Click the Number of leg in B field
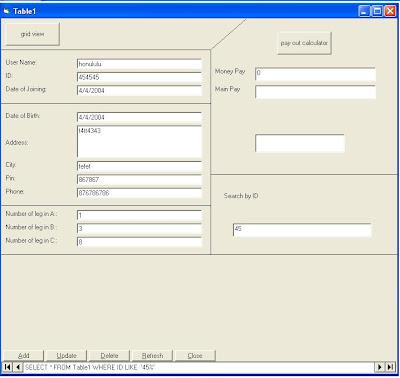 (139, 229)
